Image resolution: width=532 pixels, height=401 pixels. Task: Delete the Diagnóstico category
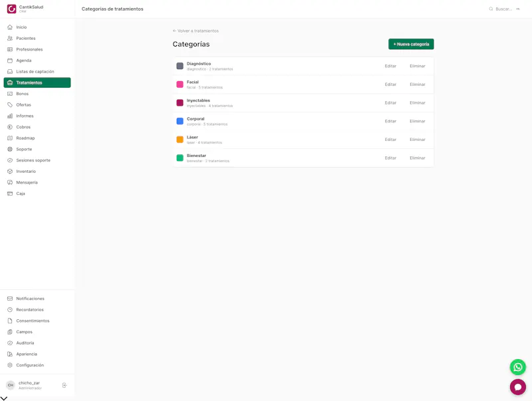tap(418, 66)
